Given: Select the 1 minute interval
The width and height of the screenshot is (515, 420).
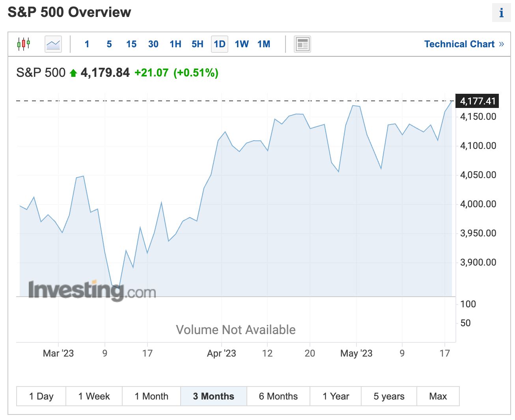Looking at the screenshot, I should click(x=87, y=44).
